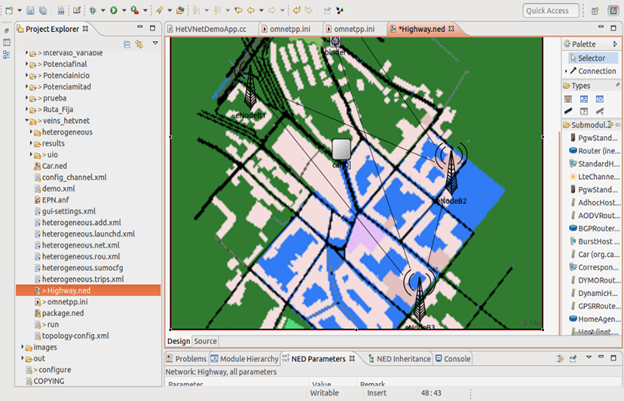Choose the Connection tool in Palette

point(593,71)
